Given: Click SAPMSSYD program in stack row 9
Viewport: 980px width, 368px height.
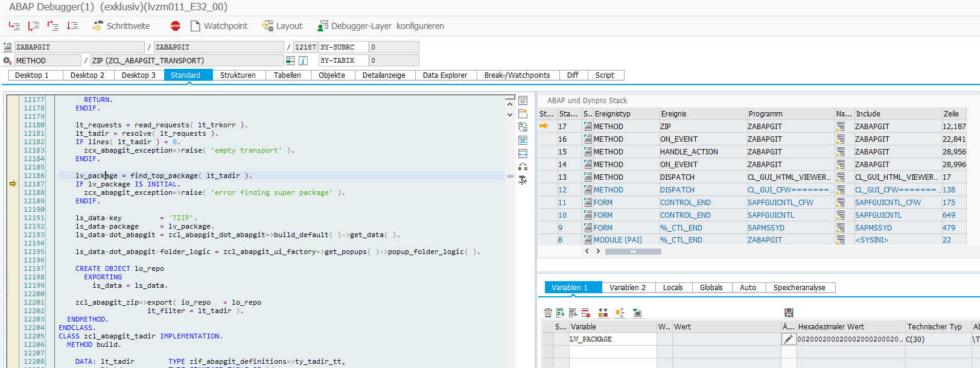Looking at the screenshot, I should (766, 228).
